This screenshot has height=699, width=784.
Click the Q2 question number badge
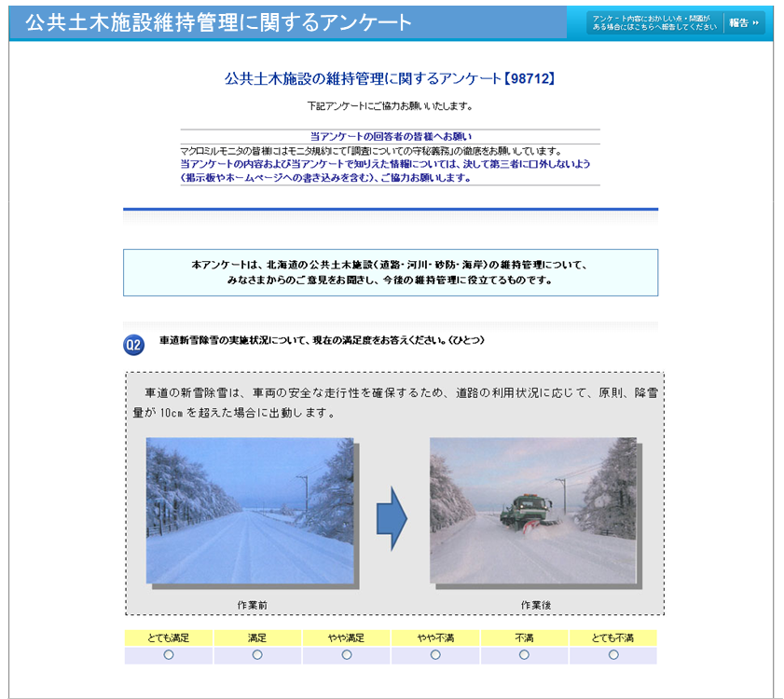133,346
